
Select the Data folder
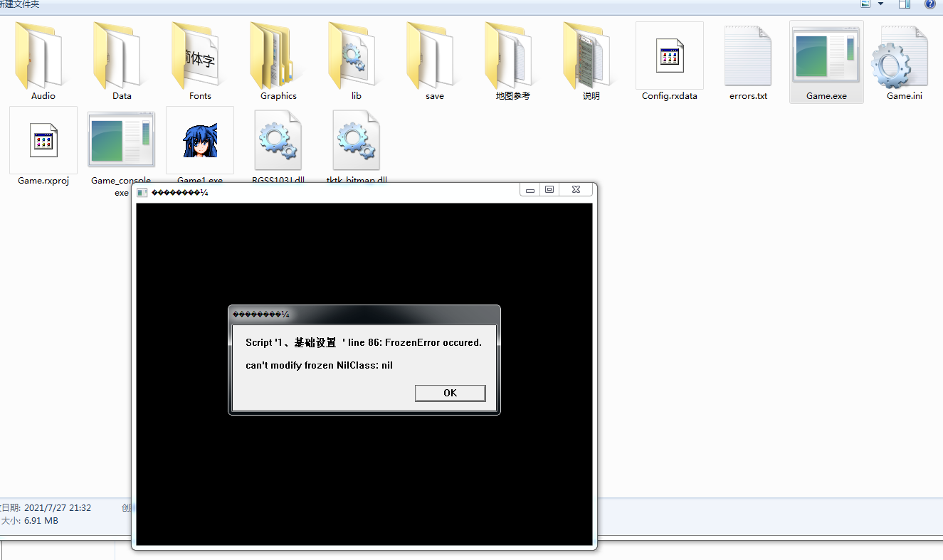point(122,62)
